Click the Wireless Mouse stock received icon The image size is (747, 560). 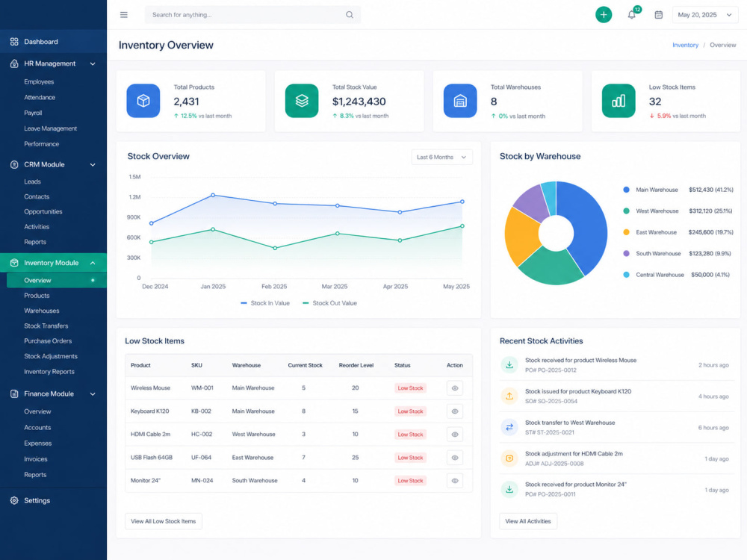[x=509, y=365]
